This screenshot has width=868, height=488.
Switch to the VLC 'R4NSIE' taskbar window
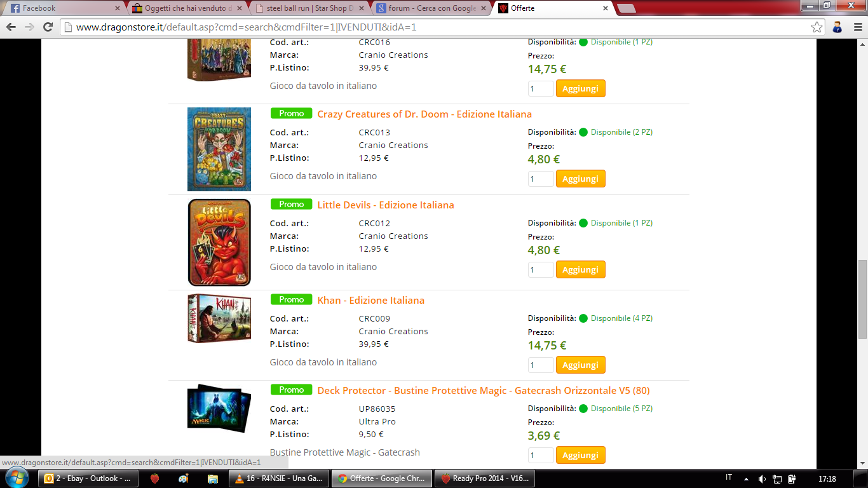278,478
